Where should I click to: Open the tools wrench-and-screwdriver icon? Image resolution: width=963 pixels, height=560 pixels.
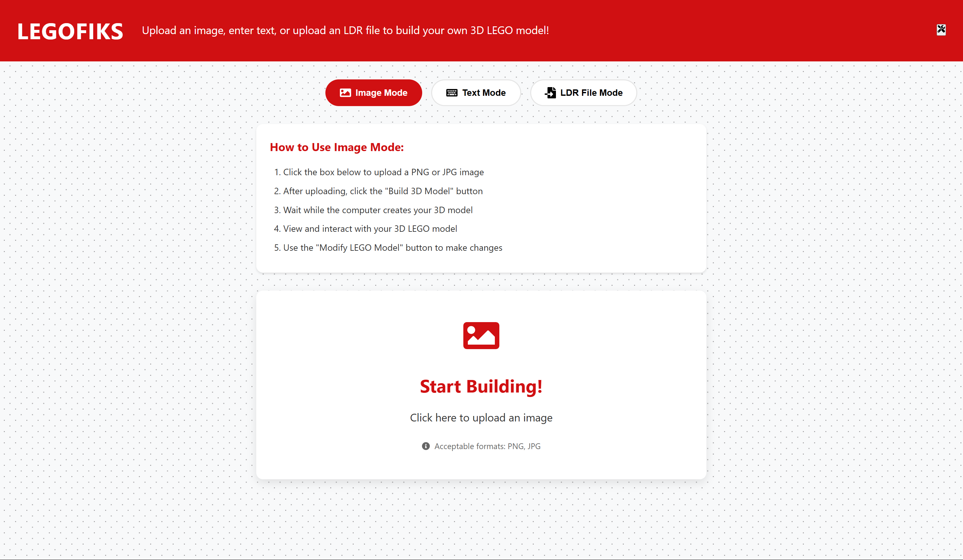tap(941, 30)
